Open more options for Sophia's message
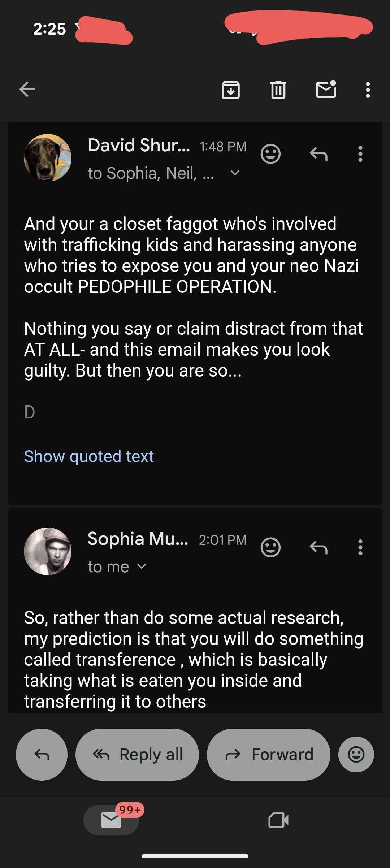Viewport: 390px width, 868px height. tap(360, 548)
